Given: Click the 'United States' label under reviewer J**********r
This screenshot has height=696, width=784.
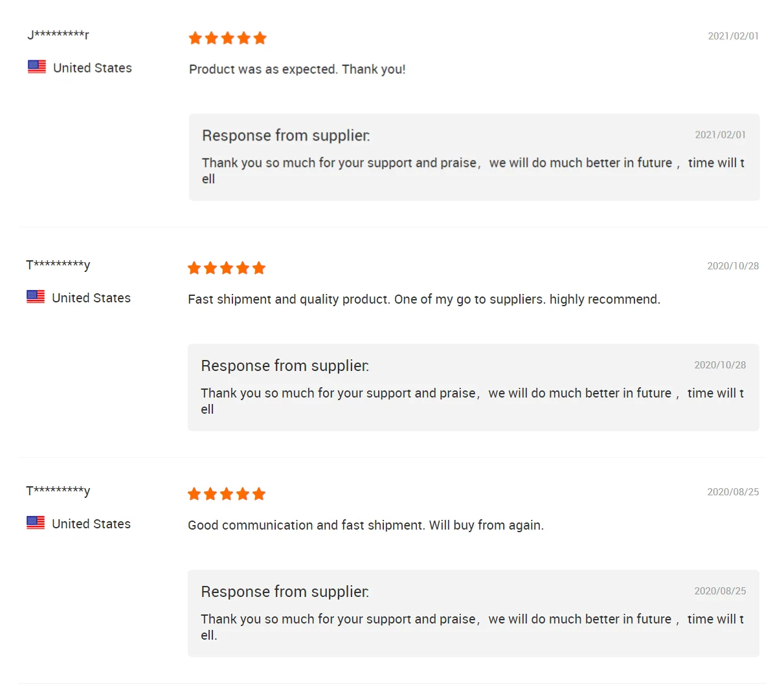Looking at the screenshot, I should click(93, 68).
